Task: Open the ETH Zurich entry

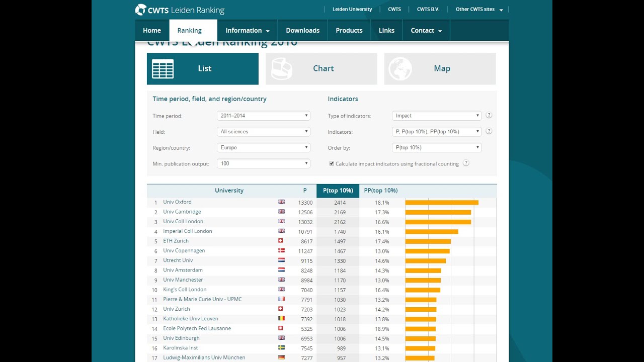Action: [x=176, y=241]
